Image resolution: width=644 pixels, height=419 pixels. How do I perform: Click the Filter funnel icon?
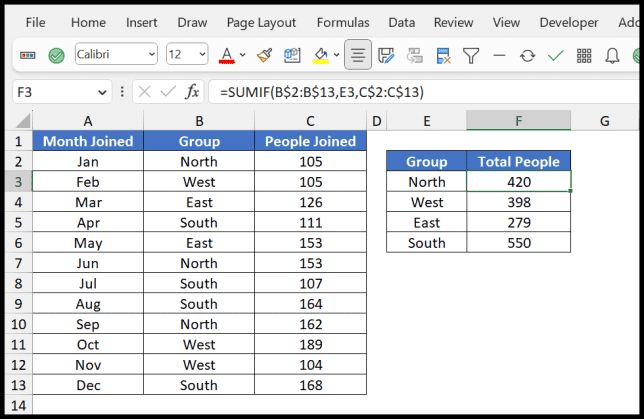(471, 56)
